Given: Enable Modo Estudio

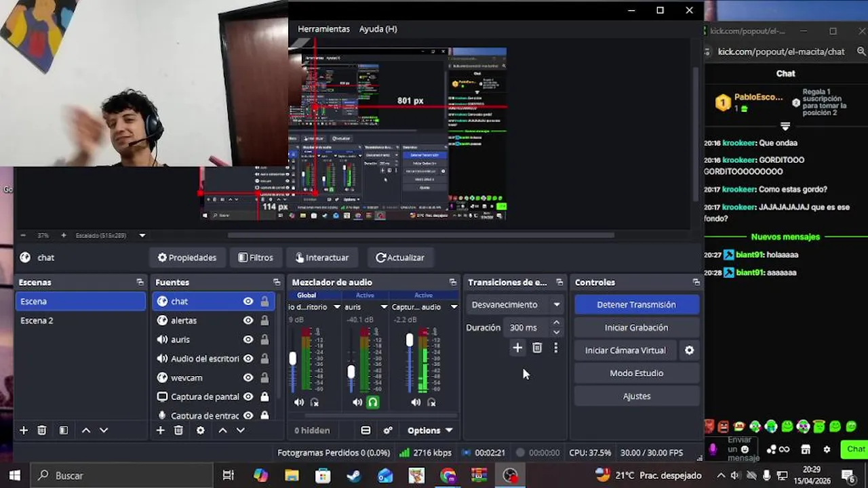Looking at the screenshot, I should coord(636,373).
